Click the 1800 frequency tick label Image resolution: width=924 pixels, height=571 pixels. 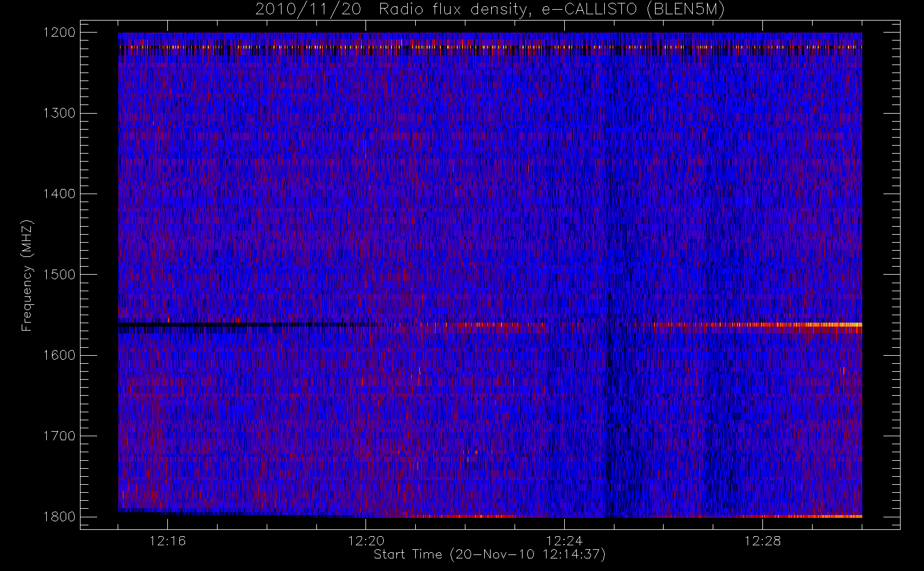[59, 517]
